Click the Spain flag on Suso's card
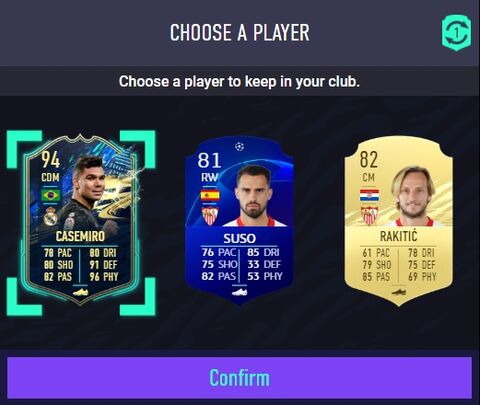This screenshot has height=405, width=480. coord(210,195)
